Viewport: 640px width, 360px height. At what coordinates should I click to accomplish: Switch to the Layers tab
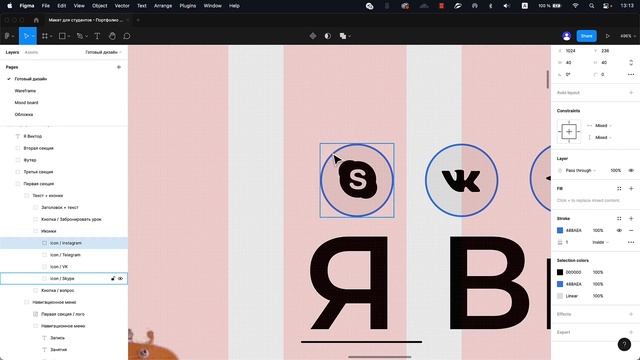pos(12,52)
